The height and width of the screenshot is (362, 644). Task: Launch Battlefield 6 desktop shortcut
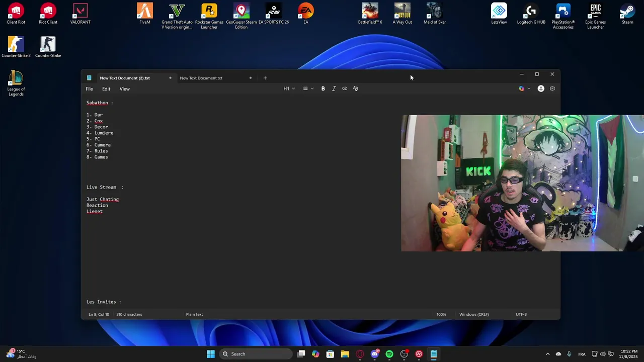click(370, 14)
